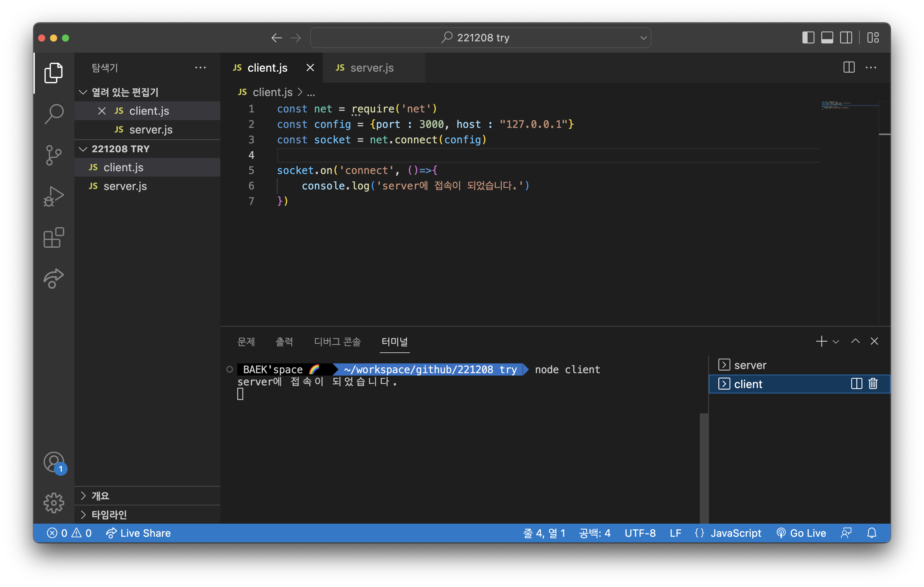Expand the 개요 outline section
Viewport: 924px width, 587px height.
101,496
